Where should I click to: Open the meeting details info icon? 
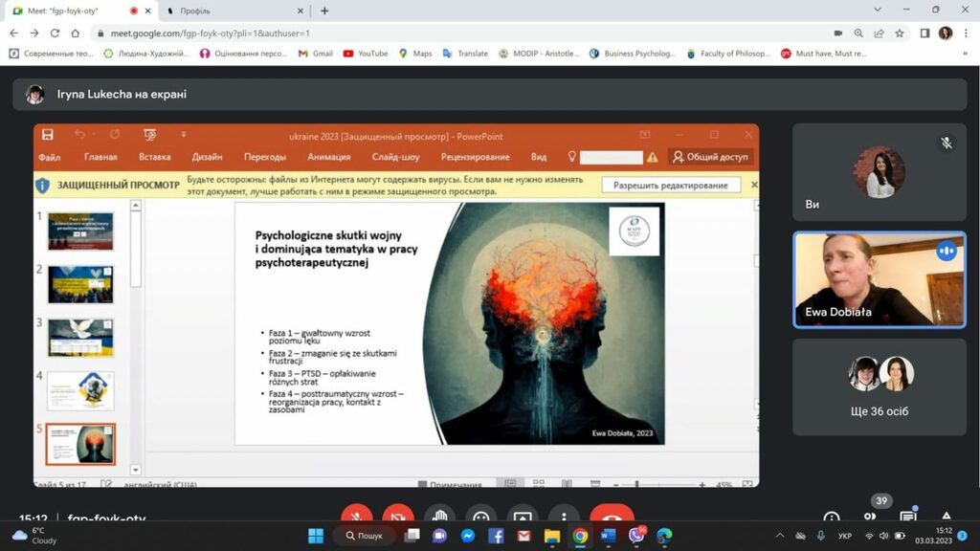click(832, 518)
